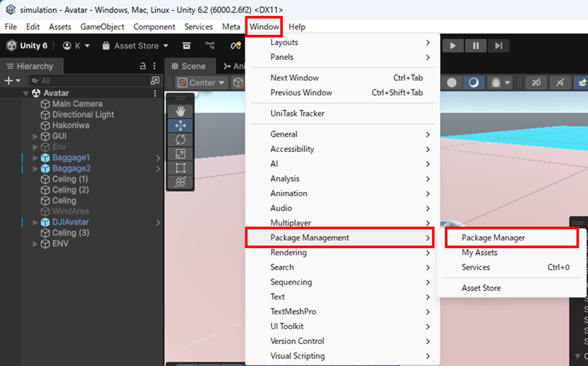The image size is (588, 366).
Task: Expand the TextMeshPro submenu
Action: click(x=342, y=312)
